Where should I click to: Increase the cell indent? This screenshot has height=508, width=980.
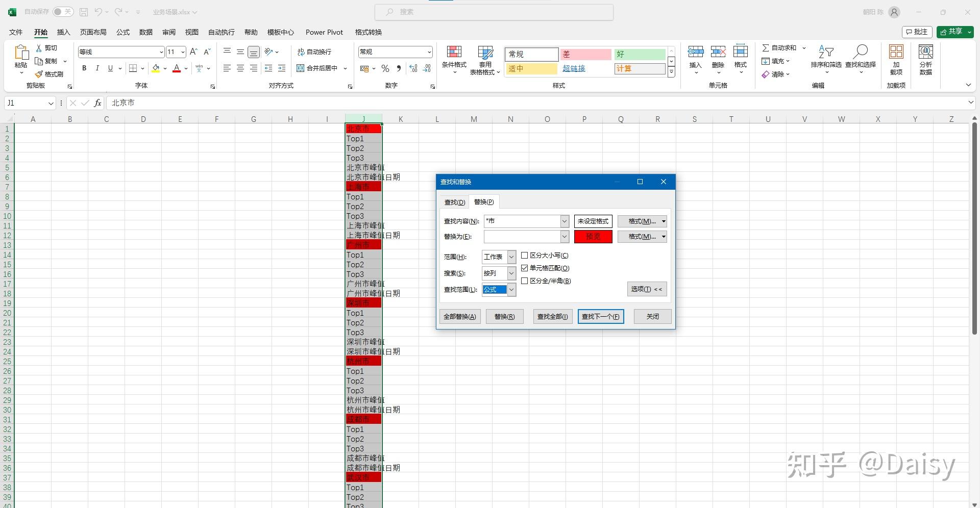point(282,68)
